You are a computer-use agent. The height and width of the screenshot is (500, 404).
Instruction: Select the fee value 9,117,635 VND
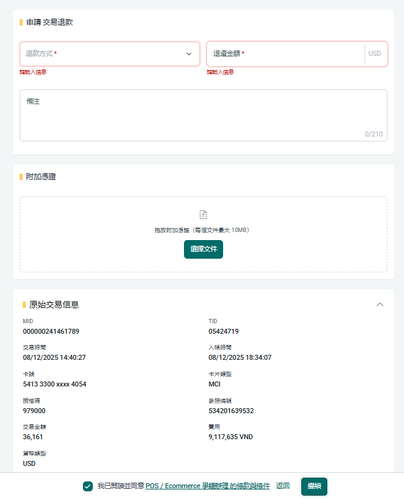pos(231,437)
